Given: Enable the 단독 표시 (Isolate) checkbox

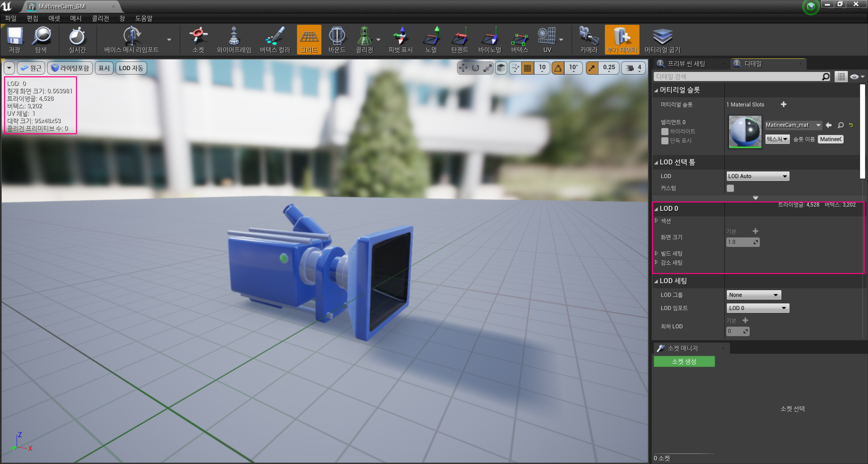Looking at the screenshot, I should click(x=665, y=140).
